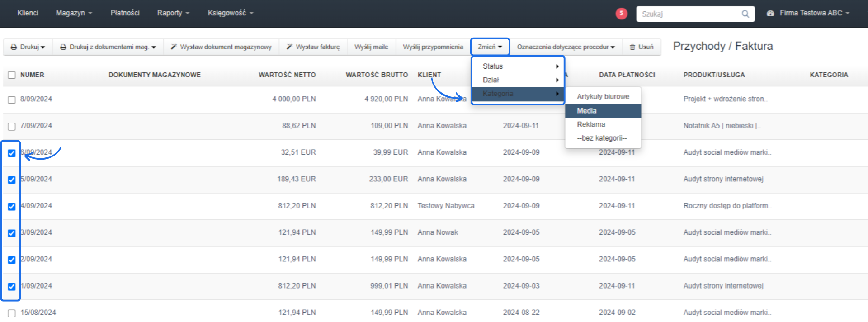Check the invoice 7/09/2024 checkbox
This screenshot has width=868, height=322.
[12, 126]
